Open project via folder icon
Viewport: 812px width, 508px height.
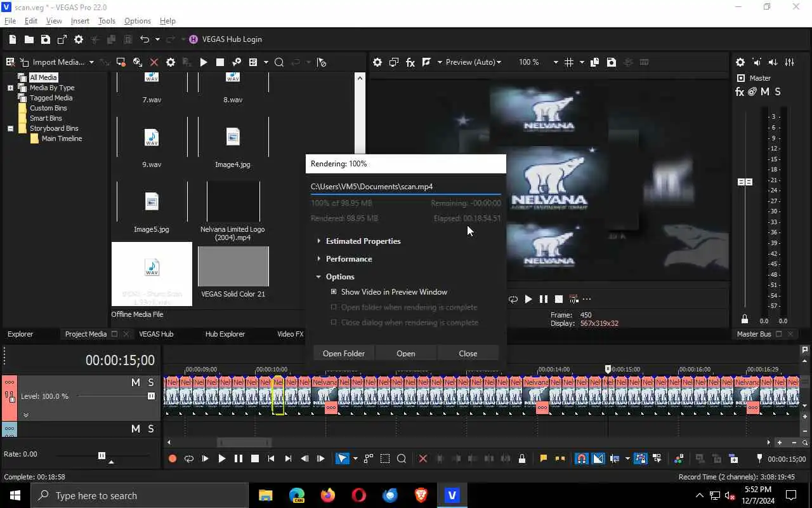[x=29, y=39]
